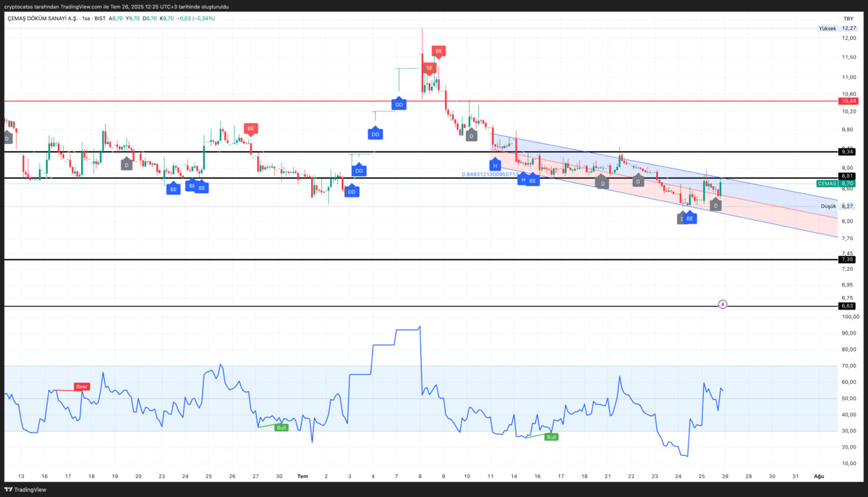Viewport: 868px width, 497px height.
Task: Click date 21 on the time axis
Action: (x=608, y=476)
